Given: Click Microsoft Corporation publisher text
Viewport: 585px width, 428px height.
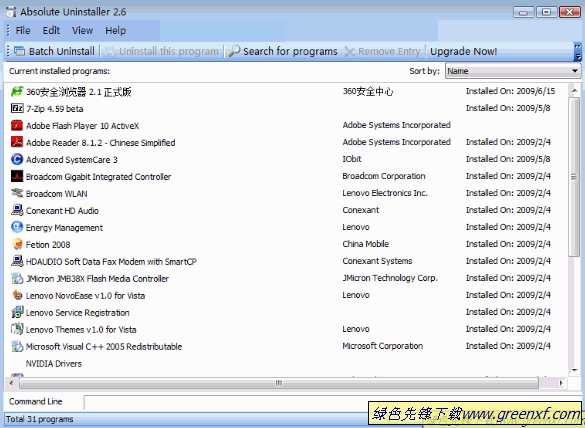Looking at the screenshot, I should [382, 346].
